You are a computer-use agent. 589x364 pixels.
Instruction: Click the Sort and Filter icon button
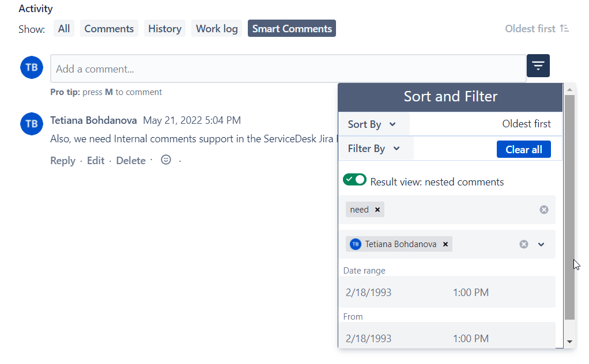point(538,66)
